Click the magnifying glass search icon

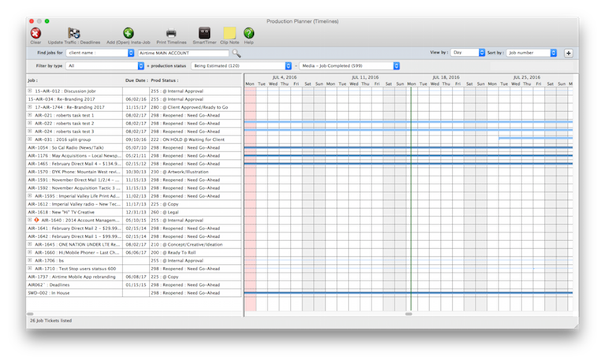coord(235,53)
